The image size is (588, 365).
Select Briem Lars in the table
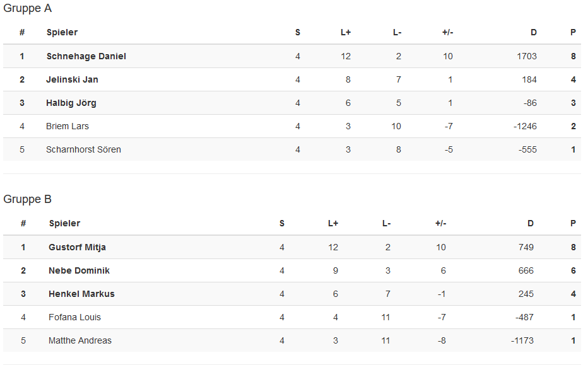[68, 126]
